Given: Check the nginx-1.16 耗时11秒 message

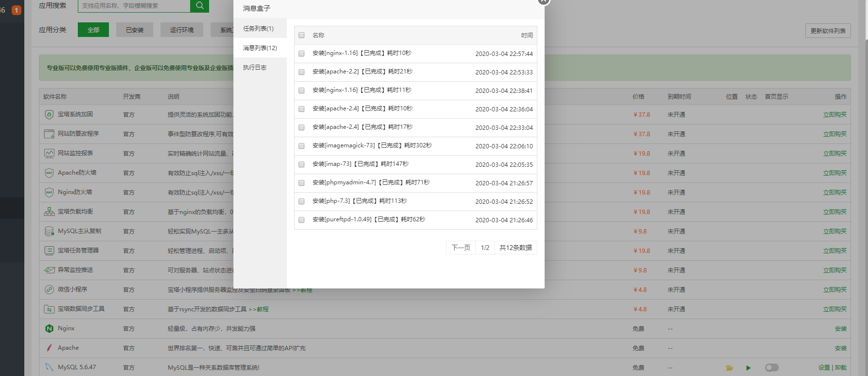Looking at the screenshot, I should tap(301, 90).
